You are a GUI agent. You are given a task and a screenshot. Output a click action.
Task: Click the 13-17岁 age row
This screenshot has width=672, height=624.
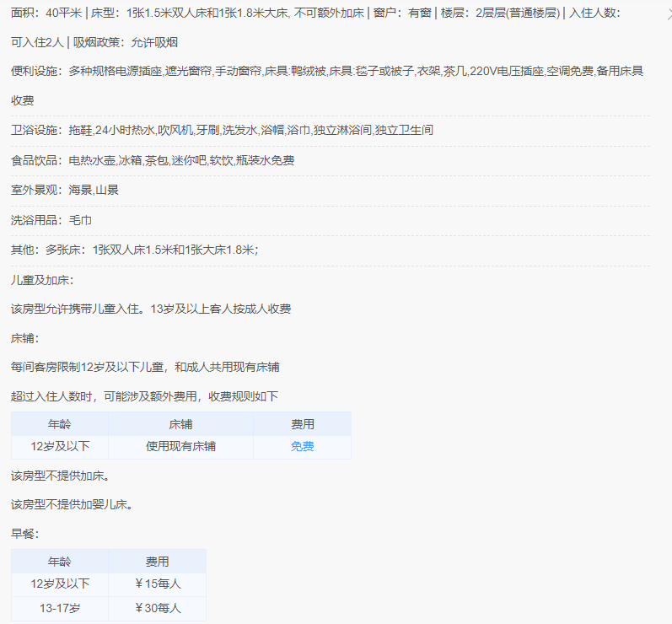coord(60,608)
